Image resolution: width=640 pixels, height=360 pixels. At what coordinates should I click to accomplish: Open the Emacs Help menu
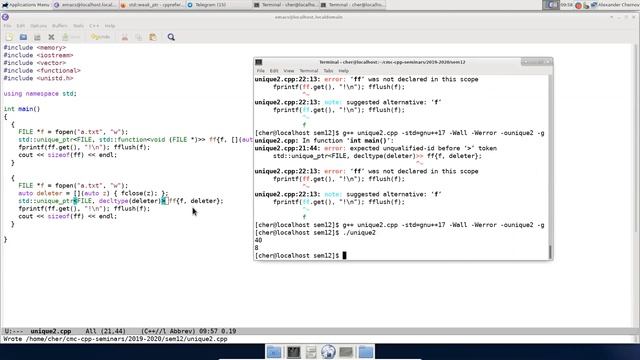(110, 26)
